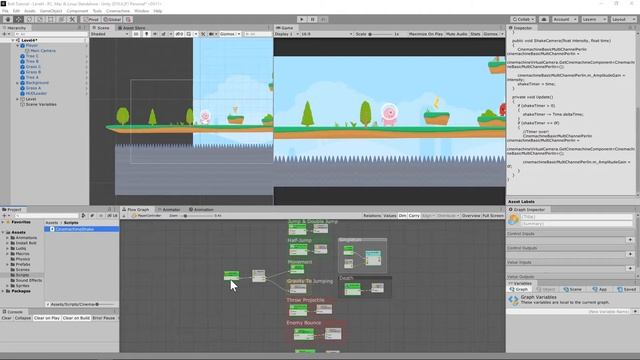Click the Overview button in Flow Graph

tap(471, 216)
